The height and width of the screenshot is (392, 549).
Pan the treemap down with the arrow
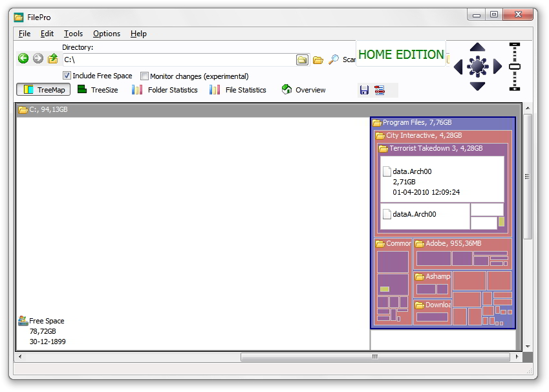coord(477,86)
